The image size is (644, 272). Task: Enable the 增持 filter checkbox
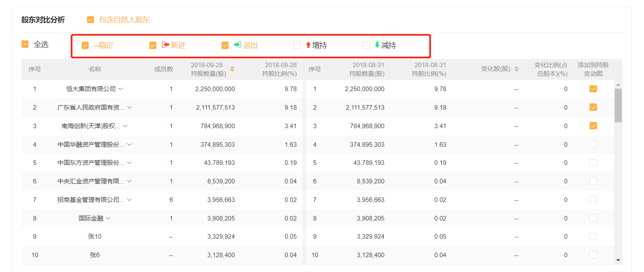(x=297, y=45)
